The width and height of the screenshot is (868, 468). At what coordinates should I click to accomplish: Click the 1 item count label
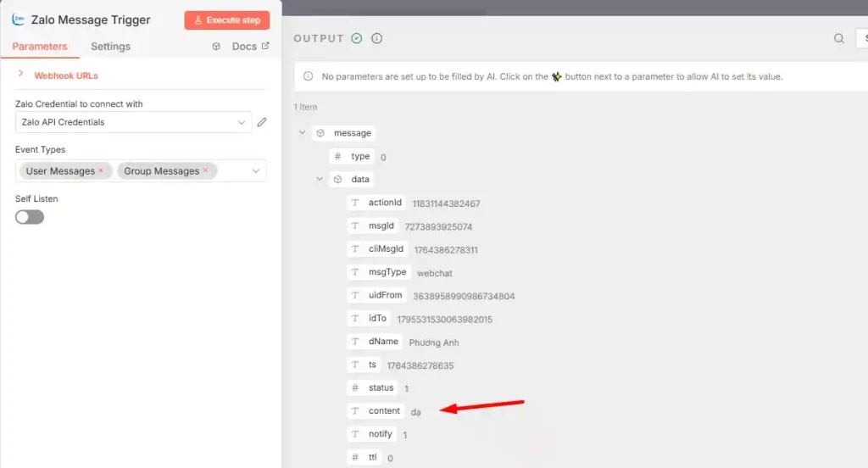[x=305, y=107]
